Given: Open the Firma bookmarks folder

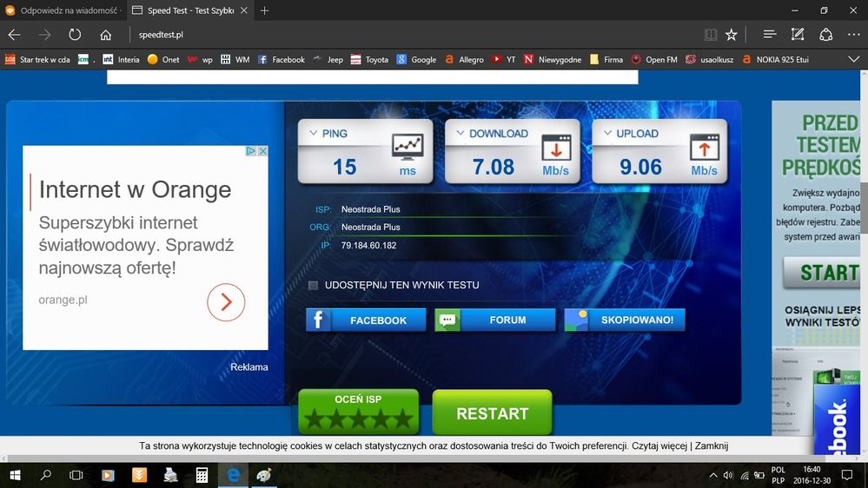Looking at the screenshot, I should point(606,60).
